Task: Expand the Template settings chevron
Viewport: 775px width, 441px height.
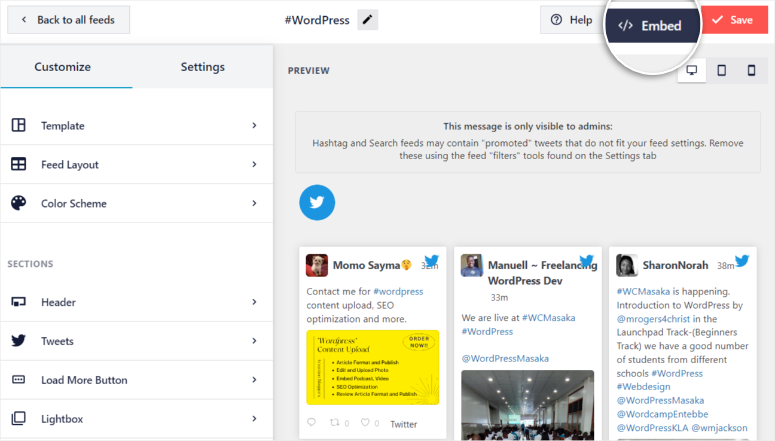Action: point(254,125)
